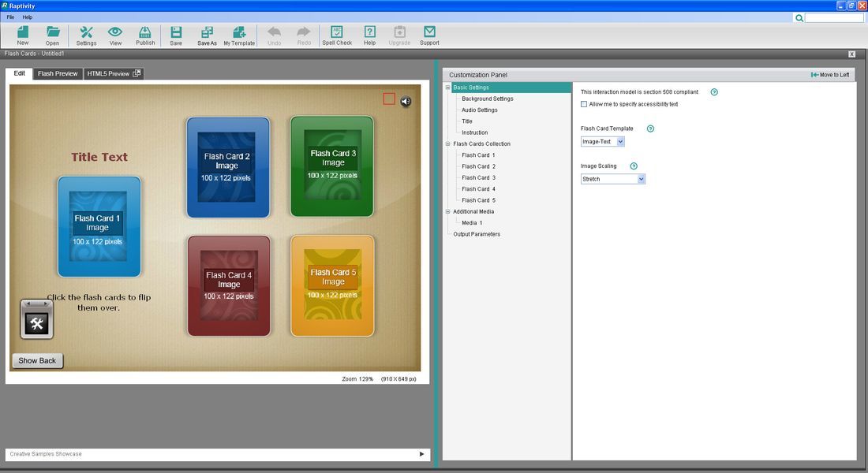Switch to the Flash Preview tab
This screenshot has height=473, width=868.
[x=58, y=73]
